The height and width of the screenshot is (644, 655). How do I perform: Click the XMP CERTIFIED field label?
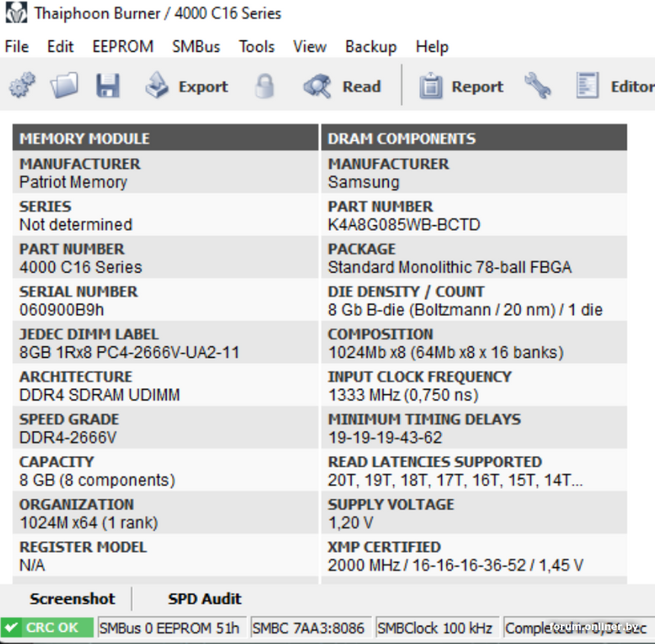[384, 547]
